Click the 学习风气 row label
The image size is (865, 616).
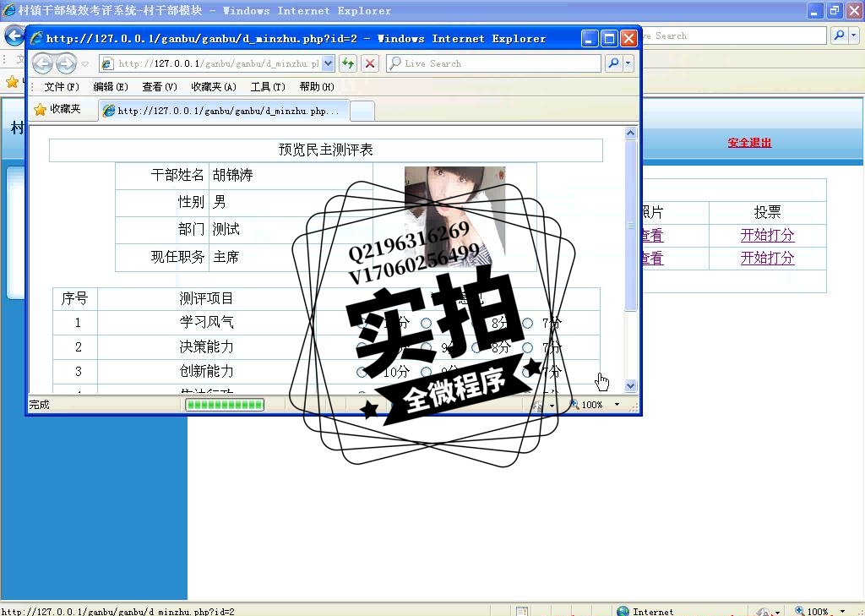206,322
